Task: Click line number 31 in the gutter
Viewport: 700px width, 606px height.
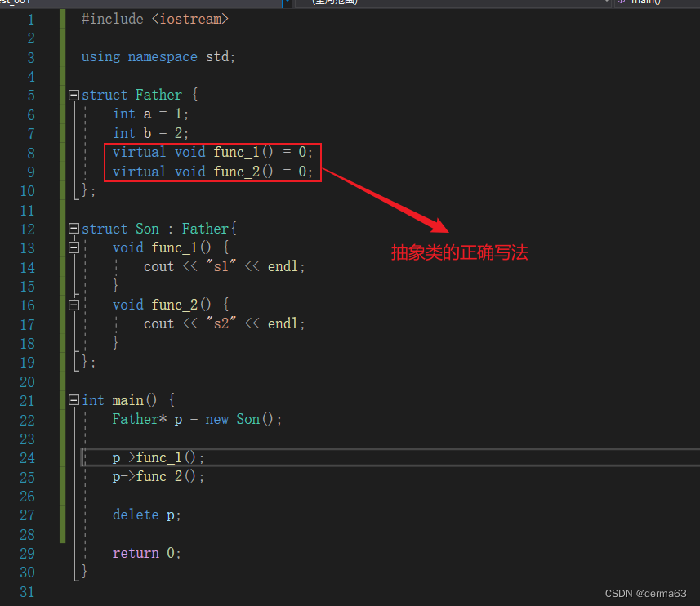Action: 27,592
